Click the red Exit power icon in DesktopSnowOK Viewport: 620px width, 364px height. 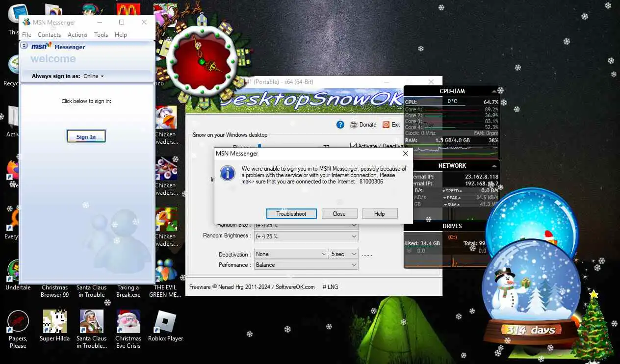click(386, 125)
